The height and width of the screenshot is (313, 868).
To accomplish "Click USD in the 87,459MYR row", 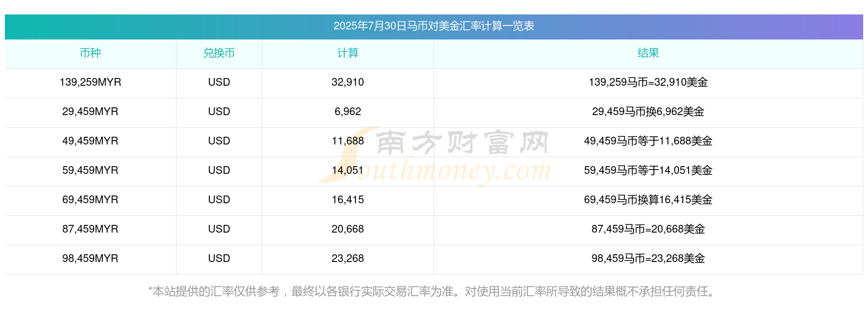I will (219, 229).
